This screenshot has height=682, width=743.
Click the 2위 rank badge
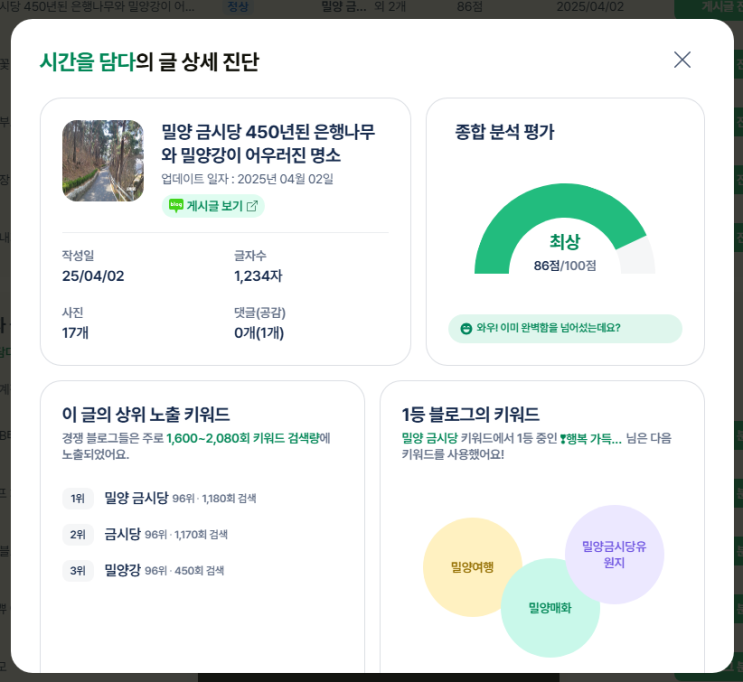pyautogui.click(x=78, y=534)
